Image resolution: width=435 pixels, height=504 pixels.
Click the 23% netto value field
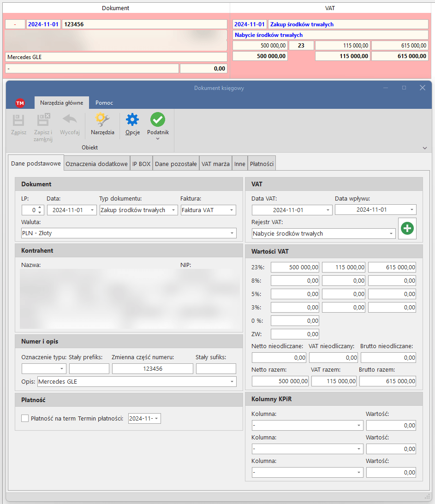click(295, 267)
